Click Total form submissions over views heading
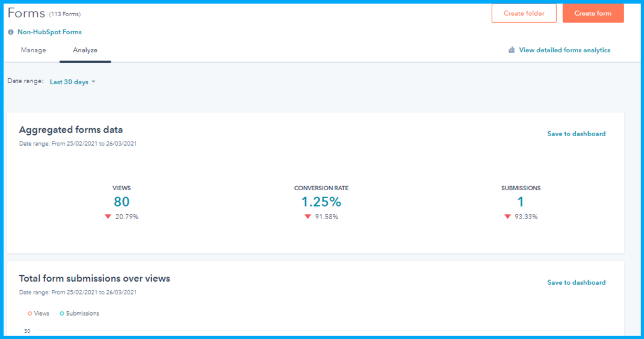The image size is (644, 339). tap(94, 279)
